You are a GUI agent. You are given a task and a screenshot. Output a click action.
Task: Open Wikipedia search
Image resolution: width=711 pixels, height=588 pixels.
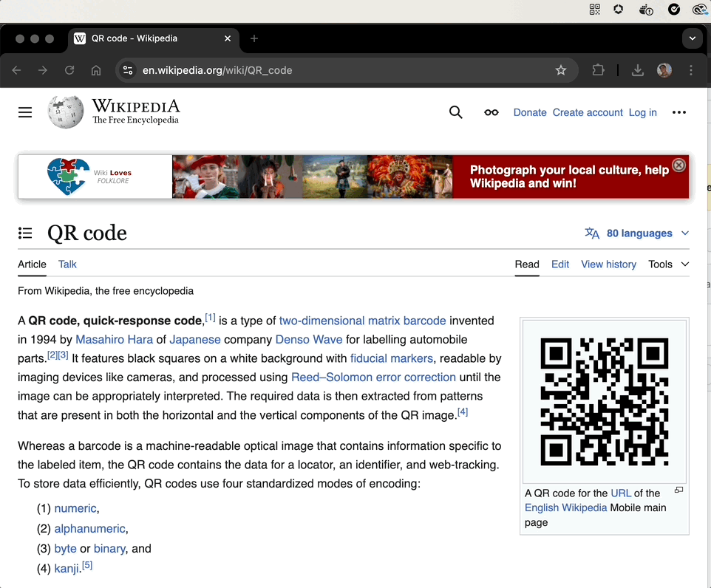(x=456, y=112)
